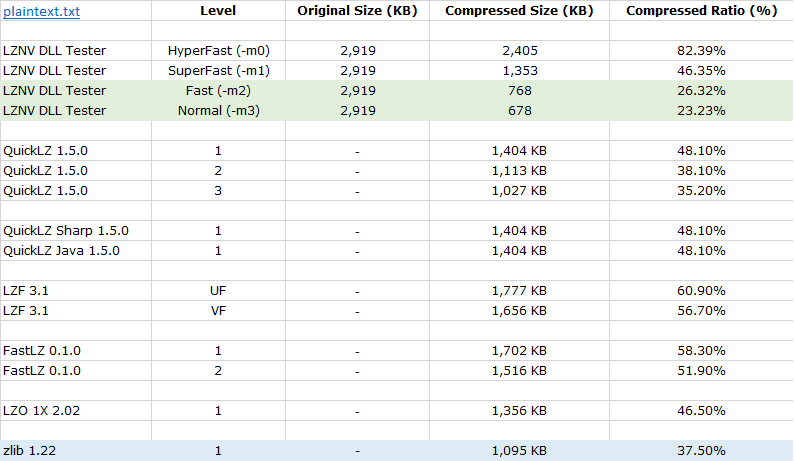Select the 58.30% ratio cell

point(702,350)
